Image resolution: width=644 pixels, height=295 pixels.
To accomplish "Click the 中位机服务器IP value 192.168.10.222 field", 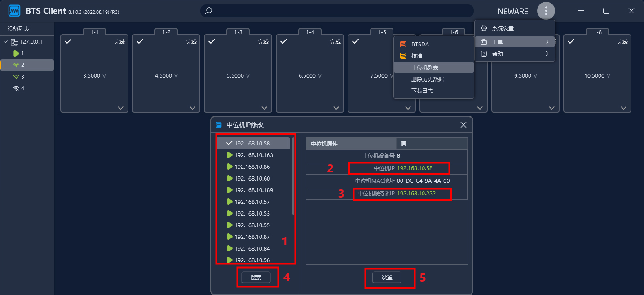I will [x=423, y=194].
